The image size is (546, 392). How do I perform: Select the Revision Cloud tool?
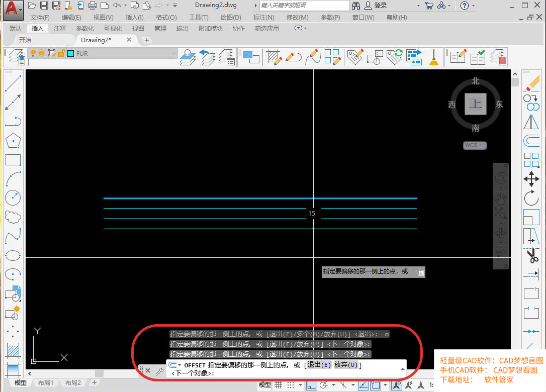13,217
